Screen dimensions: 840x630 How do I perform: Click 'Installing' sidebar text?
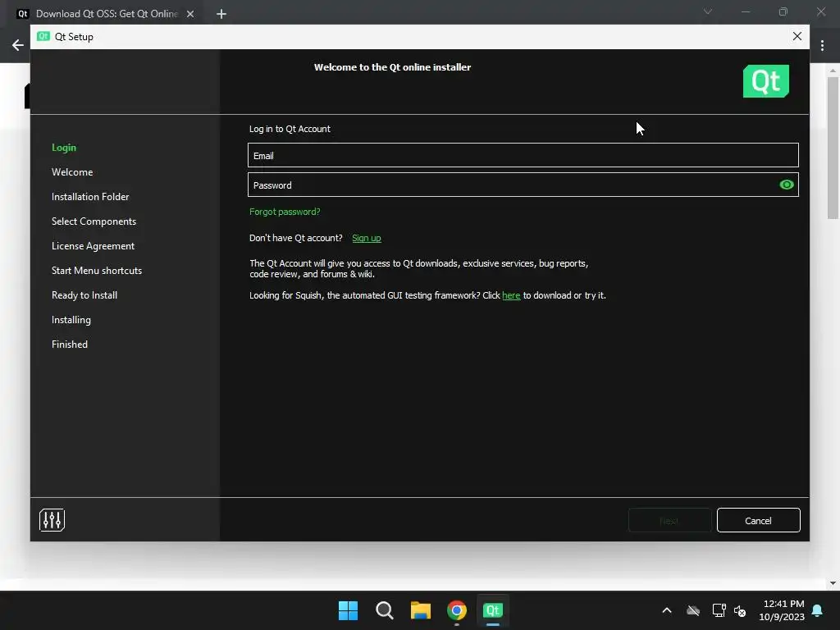[x=71, y=320]
